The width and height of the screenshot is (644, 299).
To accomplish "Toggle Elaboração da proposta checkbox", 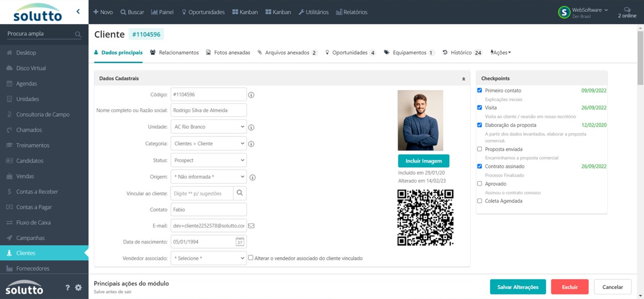I will pos(479,125).
